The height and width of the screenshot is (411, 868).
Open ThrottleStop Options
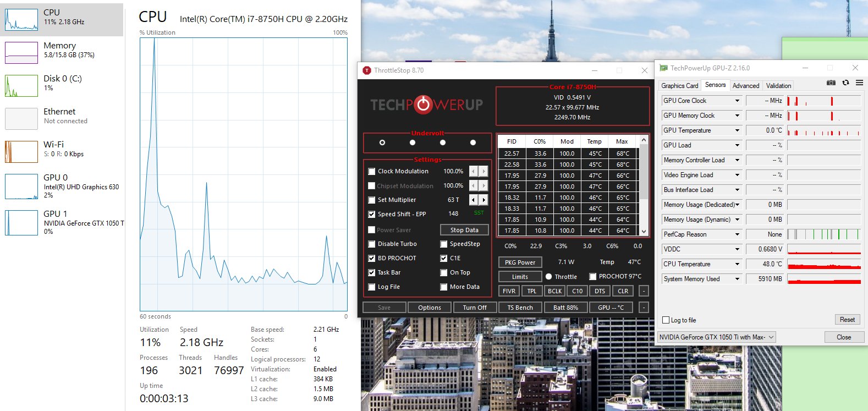430,308
